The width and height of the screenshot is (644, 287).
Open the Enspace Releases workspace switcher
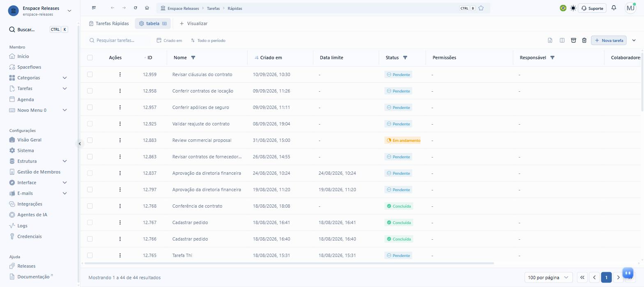coord(40,11)
